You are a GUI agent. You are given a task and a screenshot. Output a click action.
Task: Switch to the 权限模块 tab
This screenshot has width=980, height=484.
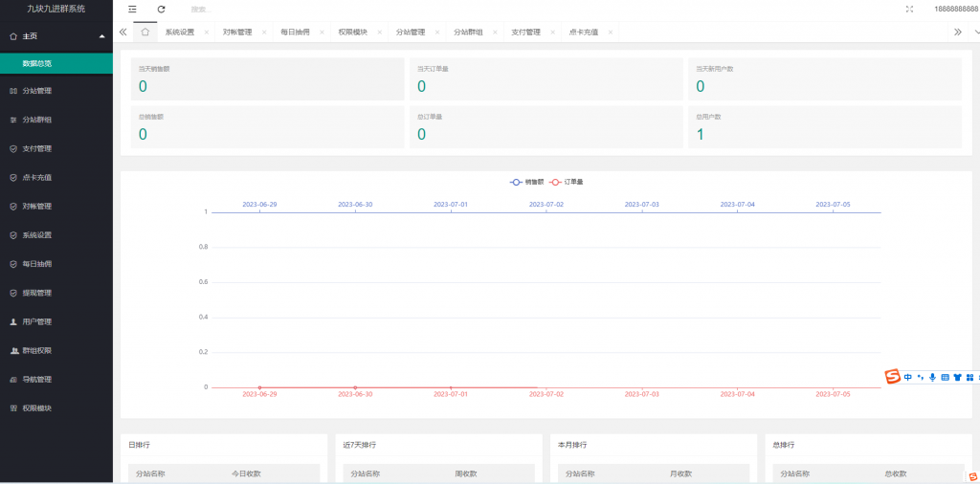[x=352, y=33]
